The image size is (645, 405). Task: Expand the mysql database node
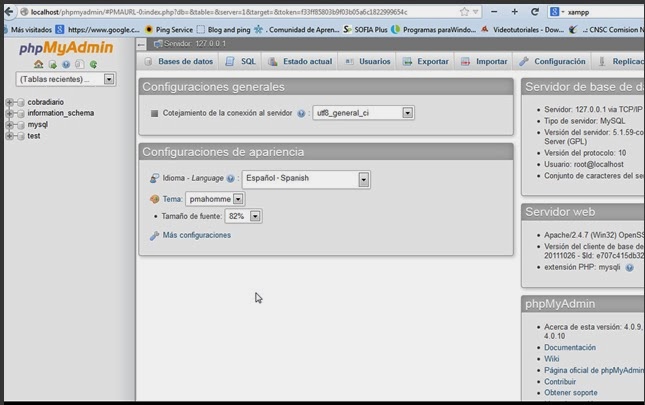click(9, 125)
